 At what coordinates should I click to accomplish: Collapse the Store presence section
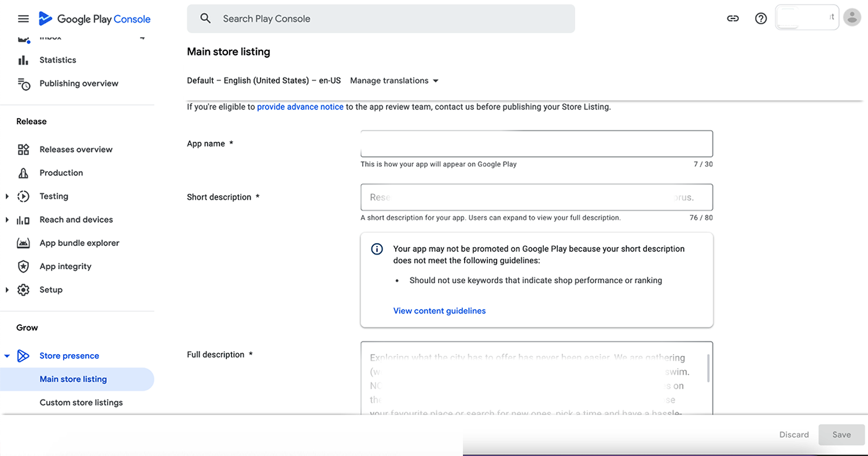(7, 356)
